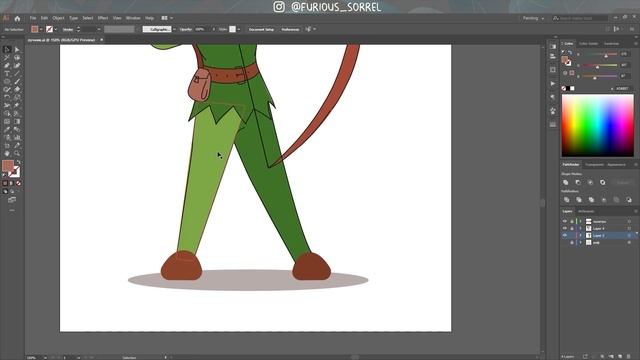The image size is (640, 360).
Task: Toggle eye icon of topmost layer row
Action: click(565, 222)
